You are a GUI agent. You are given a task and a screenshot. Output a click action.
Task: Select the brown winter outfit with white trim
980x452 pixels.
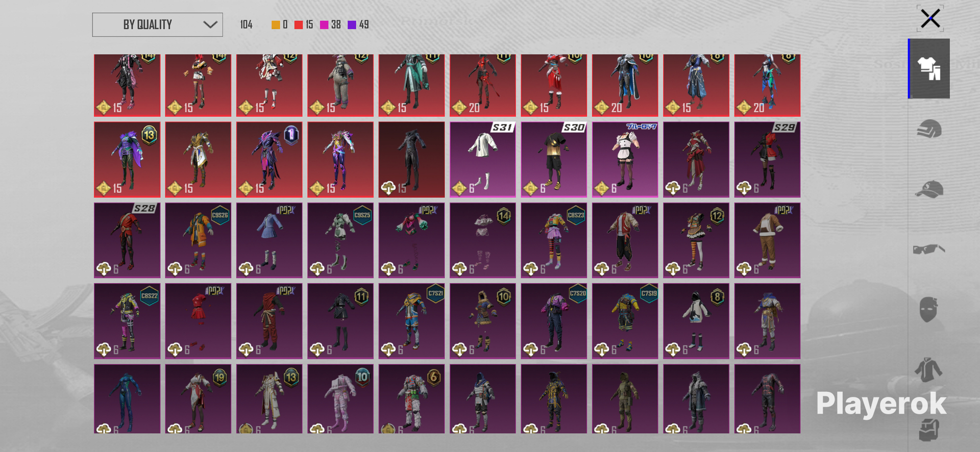pos(767,240)
